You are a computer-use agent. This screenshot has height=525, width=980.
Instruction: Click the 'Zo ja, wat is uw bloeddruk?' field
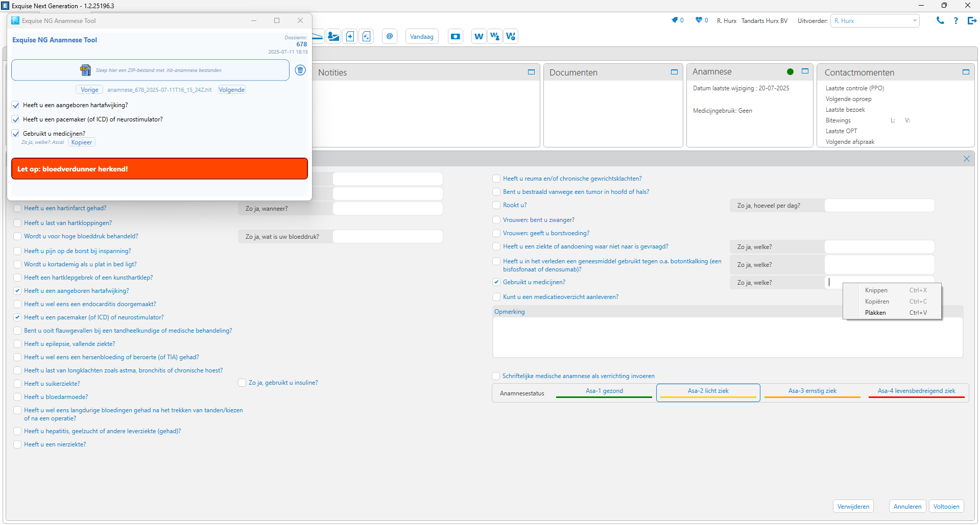[388, 236]
